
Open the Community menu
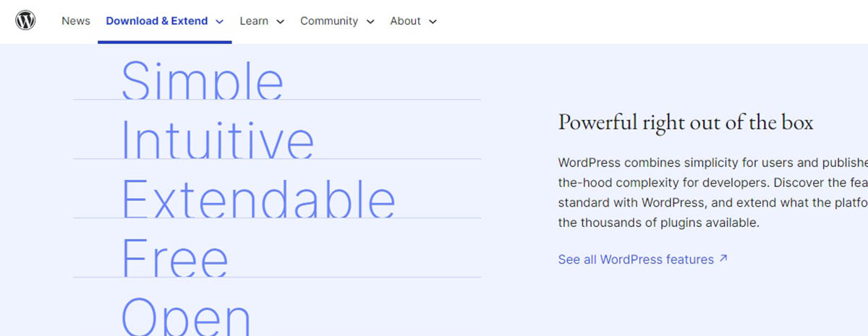pyautogui.click(x=329, y=21)
